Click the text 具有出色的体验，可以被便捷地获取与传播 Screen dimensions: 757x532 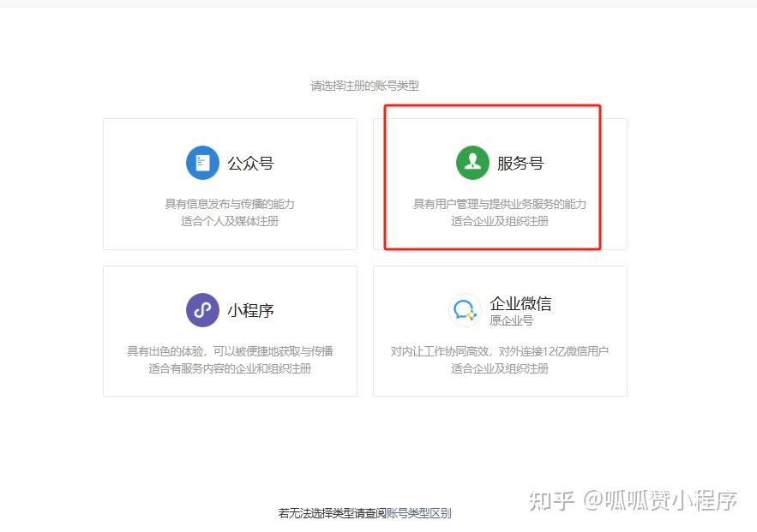tap(230, 351)
